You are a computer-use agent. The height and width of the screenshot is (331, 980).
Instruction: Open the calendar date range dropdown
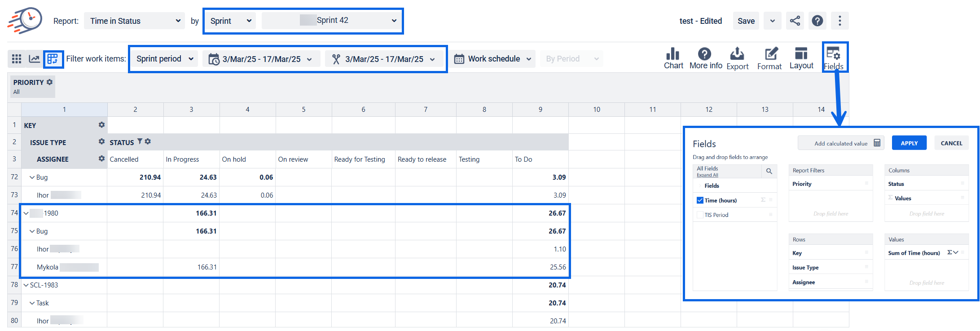pyautogui.click(x=261, y=59)
